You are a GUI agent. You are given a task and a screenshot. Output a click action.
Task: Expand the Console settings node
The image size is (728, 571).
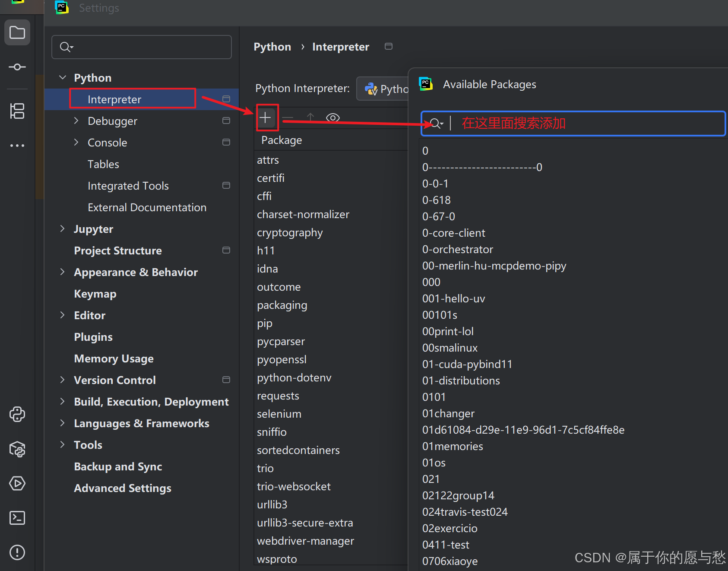(x=76, y=142)
